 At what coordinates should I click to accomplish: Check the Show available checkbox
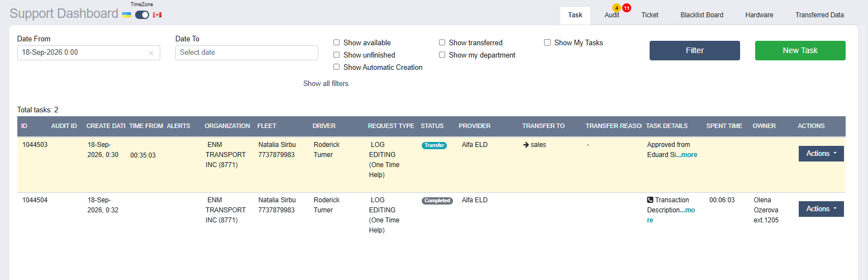click(336, 42)
